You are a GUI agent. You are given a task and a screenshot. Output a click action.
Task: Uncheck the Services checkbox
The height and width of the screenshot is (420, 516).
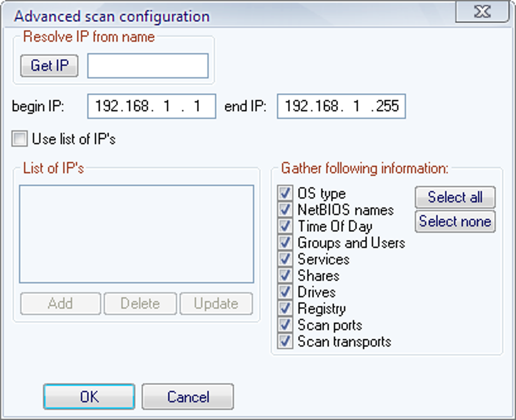285,259
